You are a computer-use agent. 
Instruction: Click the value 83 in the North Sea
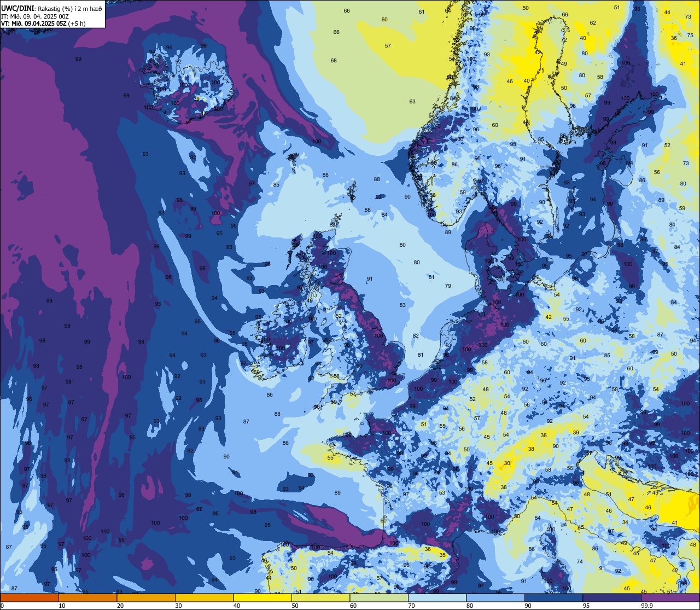pyautogui.click(x=402, y=305)
